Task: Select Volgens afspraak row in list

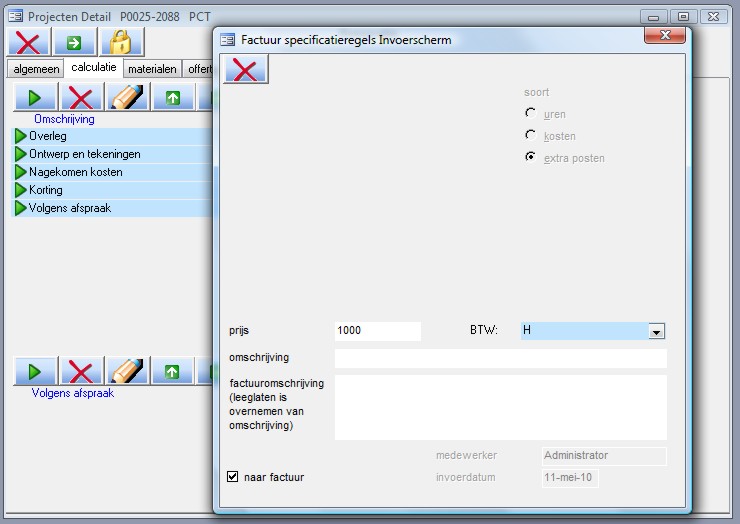Action: [112, 208]
